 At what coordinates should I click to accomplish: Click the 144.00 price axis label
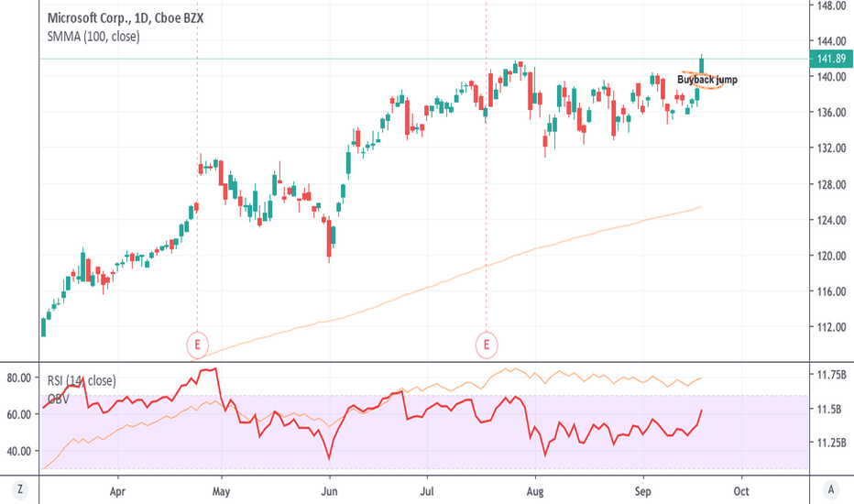pos(831,41)
